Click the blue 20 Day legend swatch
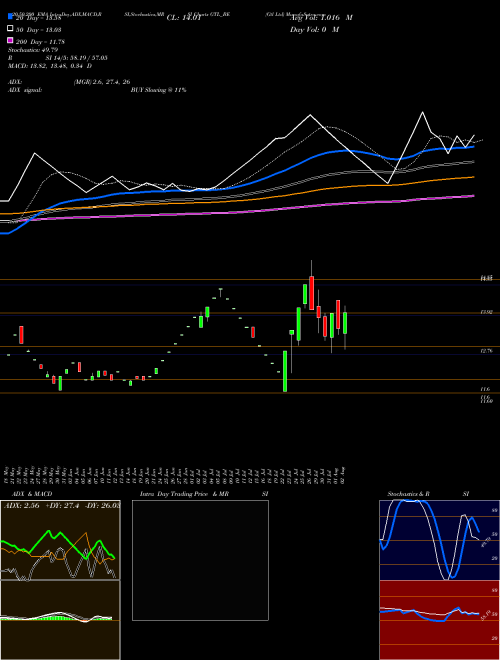The width and height of the screenshot is (500, 660). tap(10, 17)
